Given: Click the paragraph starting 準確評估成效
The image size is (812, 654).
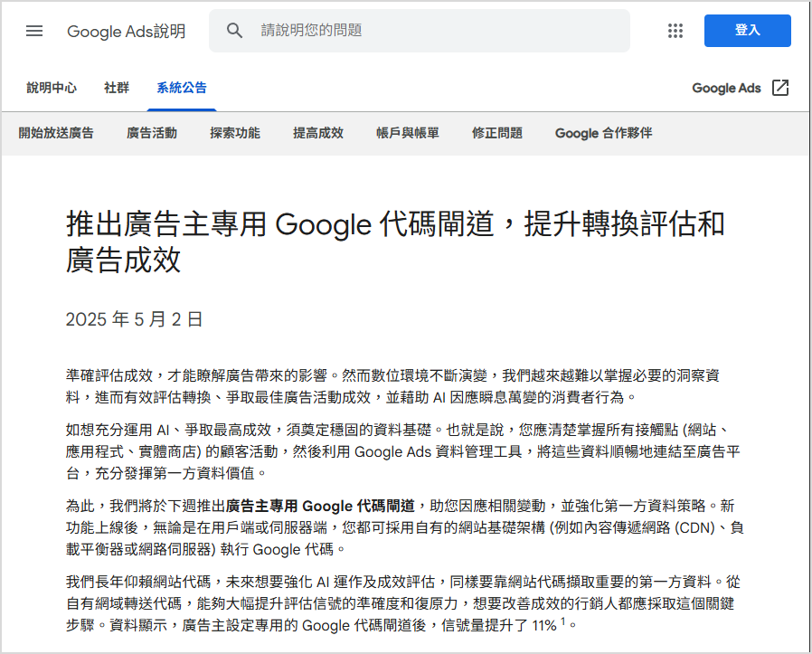Looking at the screenshot, I should [392, 386].
